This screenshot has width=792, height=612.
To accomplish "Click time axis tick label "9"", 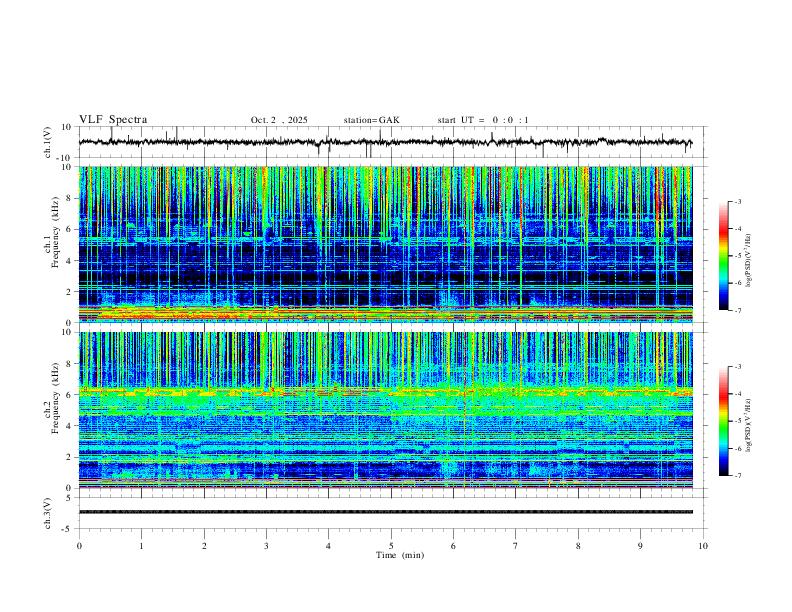I will 640,546.
